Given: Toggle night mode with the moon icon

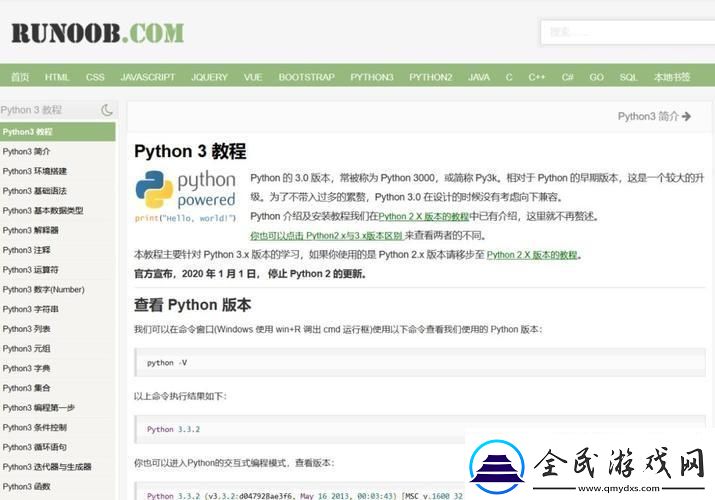Looking at the screenshot, I should click(107, 110).
